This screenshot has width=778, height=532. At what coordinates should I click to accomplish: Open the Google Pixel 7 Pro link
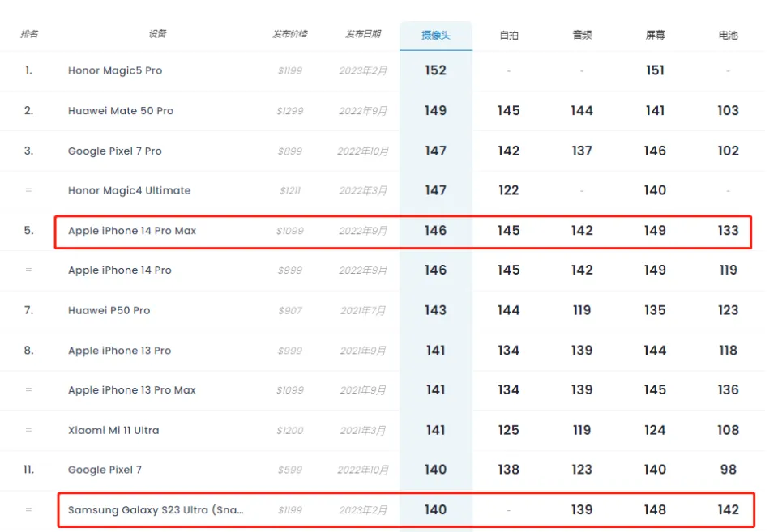click(115, 151)
